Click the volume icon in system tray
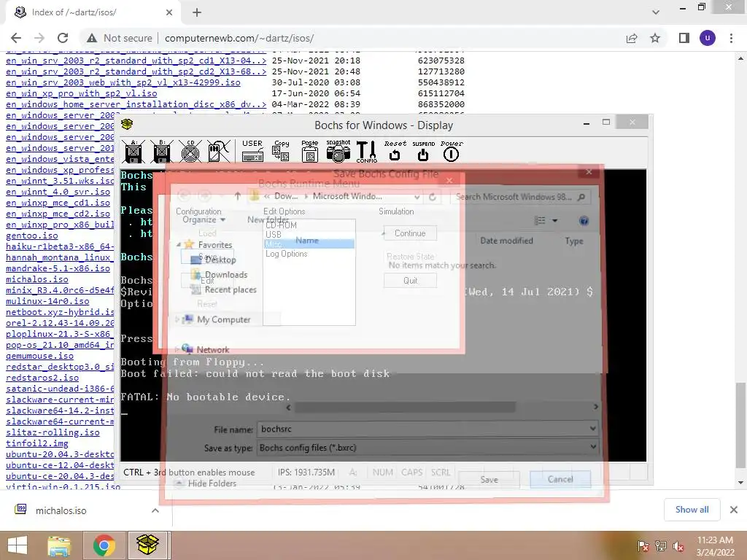The image size is (747, 560). click(678, 546)
